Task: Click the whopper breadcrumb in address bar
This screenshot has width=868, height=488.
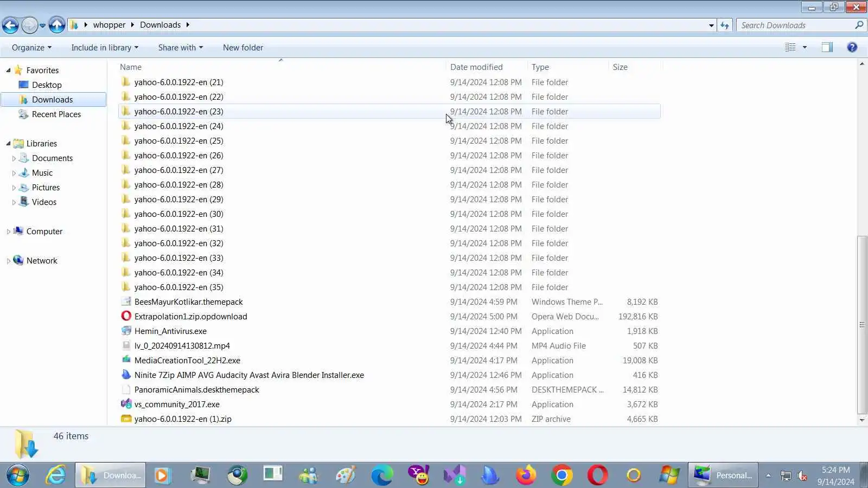Action: coord(109,25)
